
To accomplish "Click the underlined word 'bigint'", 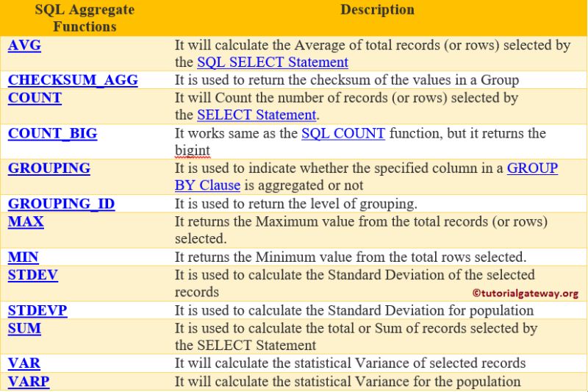I will coord(193,150).
